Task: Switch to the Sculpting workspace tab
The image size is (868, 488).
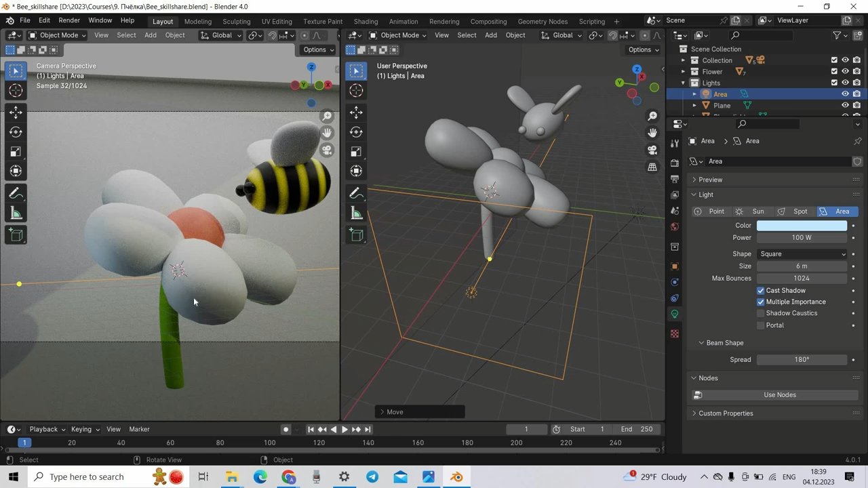Action: pos(236,21)
